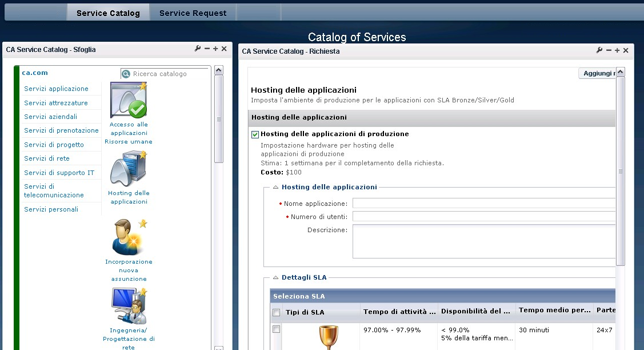644x350 pixels.
Task: Click the catalog search magnifier icon
Action: click(126, 74)
